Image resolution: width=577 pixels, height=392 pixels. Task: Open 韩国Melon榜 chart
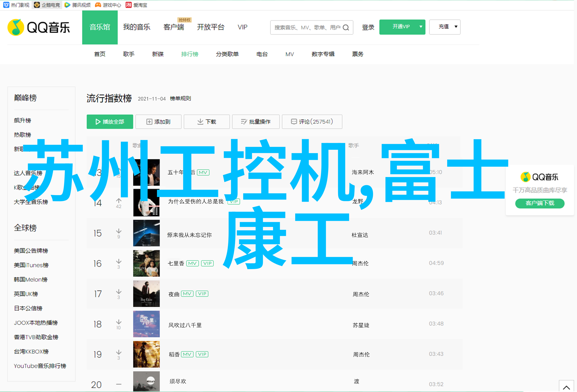point(30,279)
